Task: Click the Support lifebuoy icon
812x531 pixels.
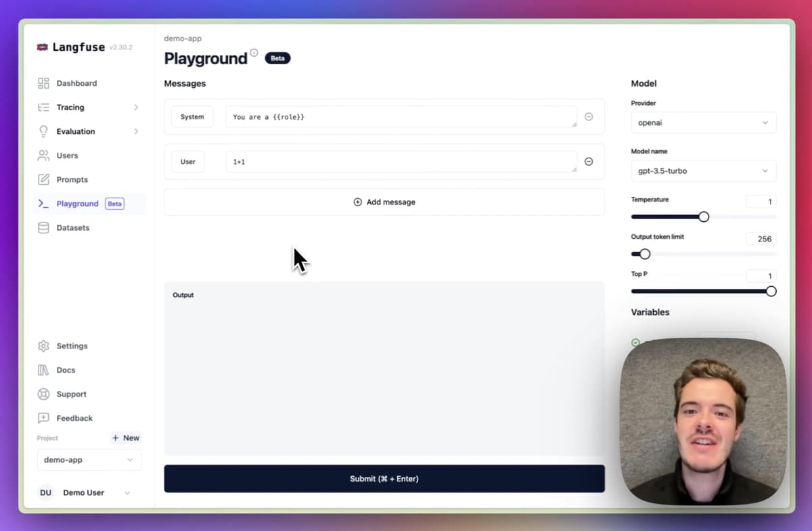Action: [43, 394]
